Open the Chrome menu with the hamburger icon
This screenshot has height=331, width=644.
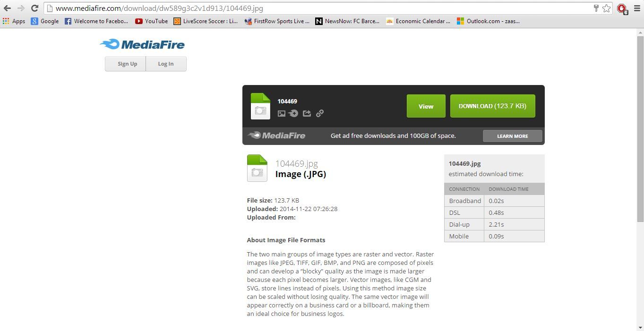point(637,8)
